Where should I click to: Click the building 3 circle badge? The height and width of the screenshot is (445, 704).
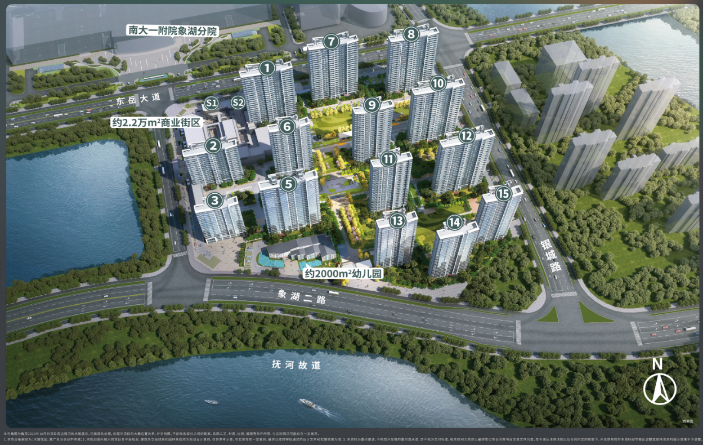click(215, 200)
